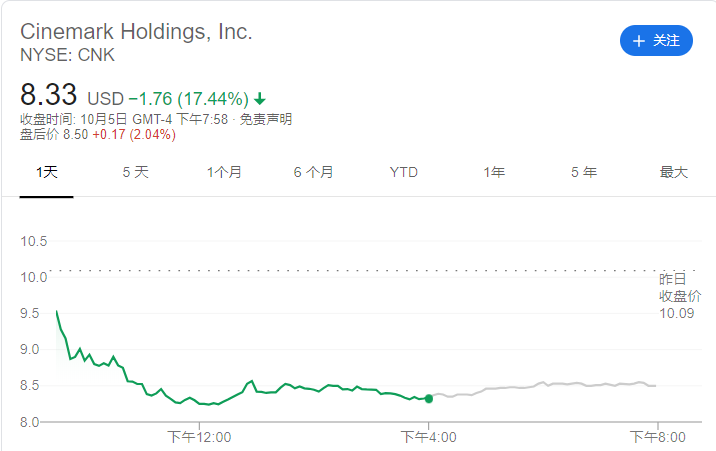Open the 1个月 time range tab
This screenshot has width=716, height=451.
point(224,172)
